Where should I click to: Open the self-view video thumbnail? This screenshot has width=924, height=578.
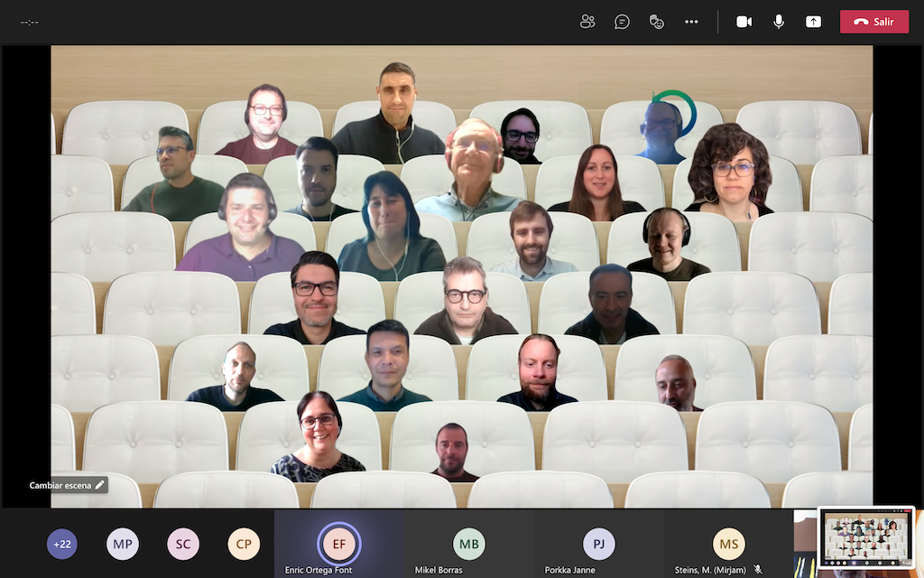coord(866,537)
